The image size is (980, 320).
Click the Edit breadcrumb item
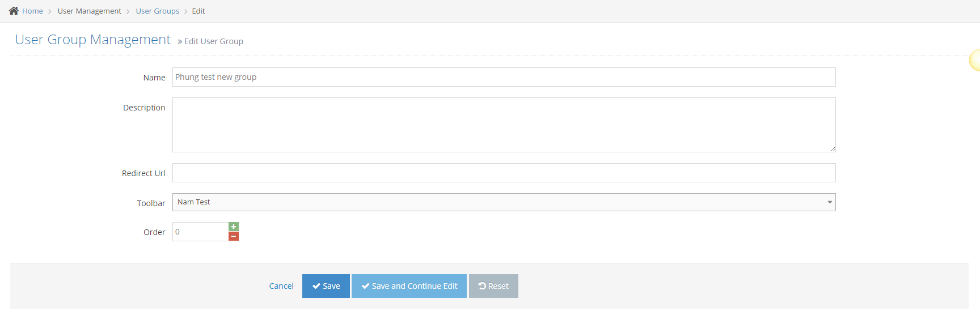click(198, 11)
